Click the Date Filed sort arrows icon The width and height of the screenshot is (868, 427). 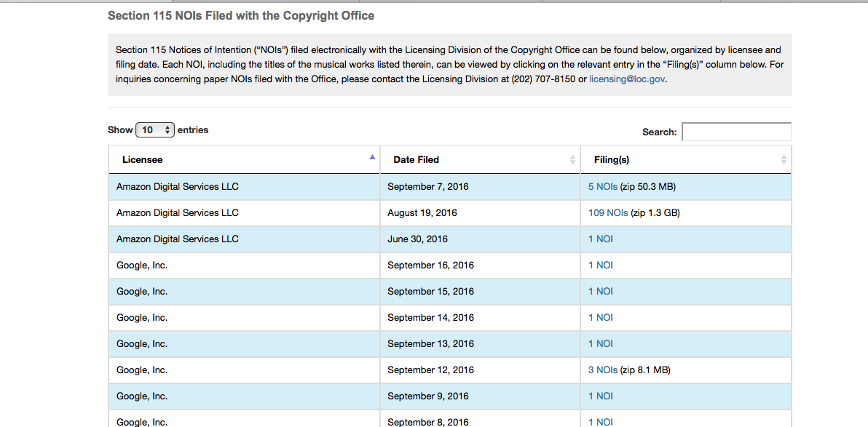point(572,159)
